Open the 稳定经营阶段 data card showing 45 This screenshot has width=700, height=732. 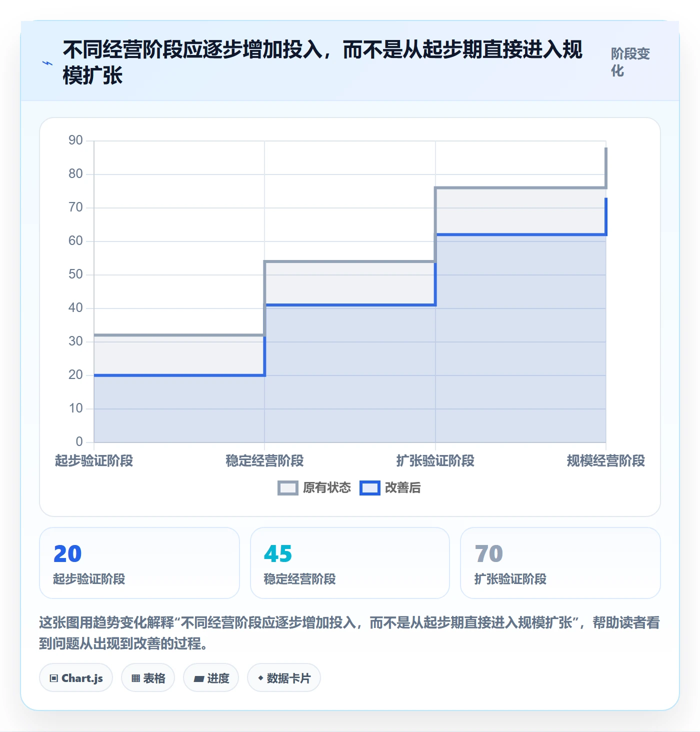point(350,563)
